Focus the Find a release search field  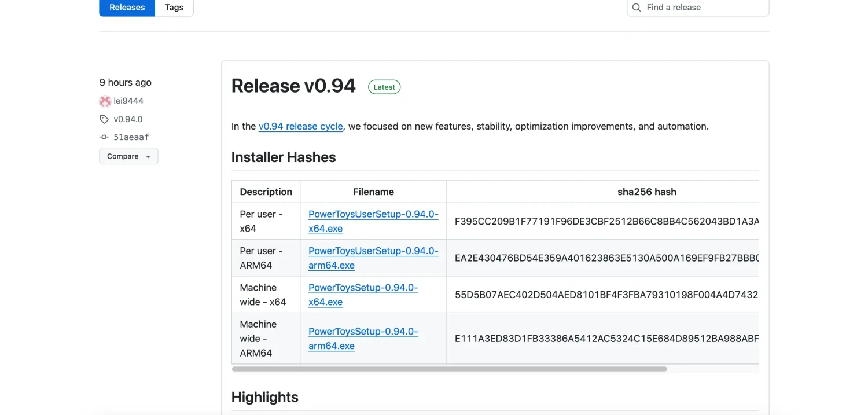[x=698, y=8]
